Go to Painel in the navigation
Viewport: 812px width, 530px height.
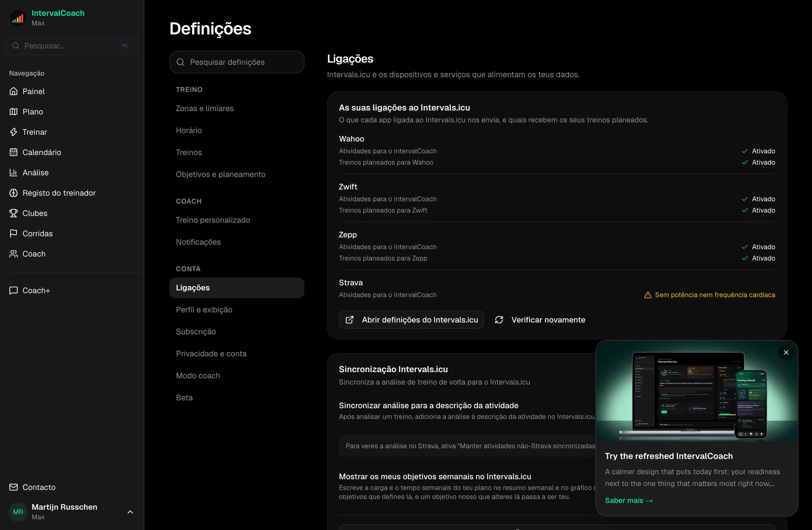[x=72, y=91]
